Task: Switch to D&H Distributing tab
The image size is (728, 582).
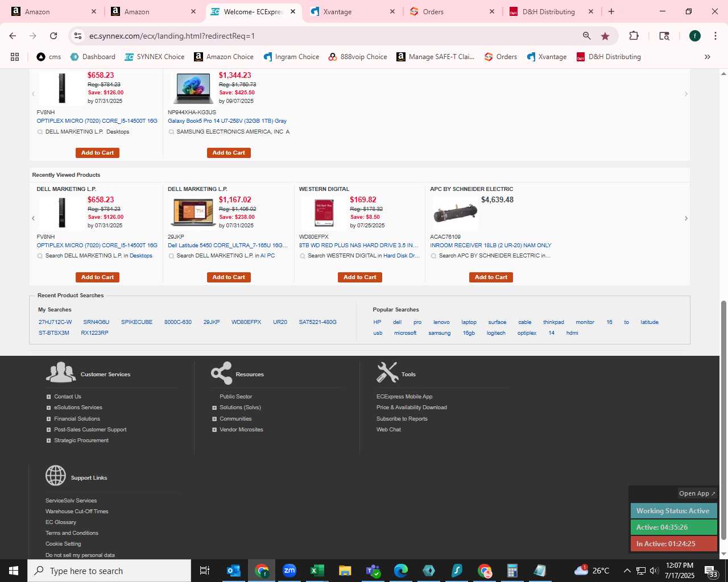Action: pyautogui.click(x=552, y=11)
